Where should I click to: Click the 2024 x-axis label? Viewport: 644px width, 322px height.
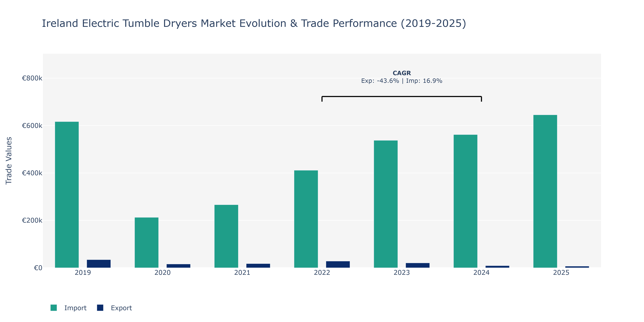coord(482,273)
